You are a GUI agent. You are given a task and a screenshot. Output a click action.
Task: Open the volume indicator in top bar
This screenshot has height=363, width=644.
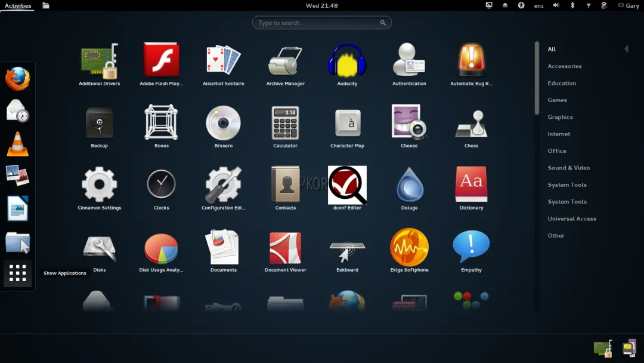click(556, 5)
